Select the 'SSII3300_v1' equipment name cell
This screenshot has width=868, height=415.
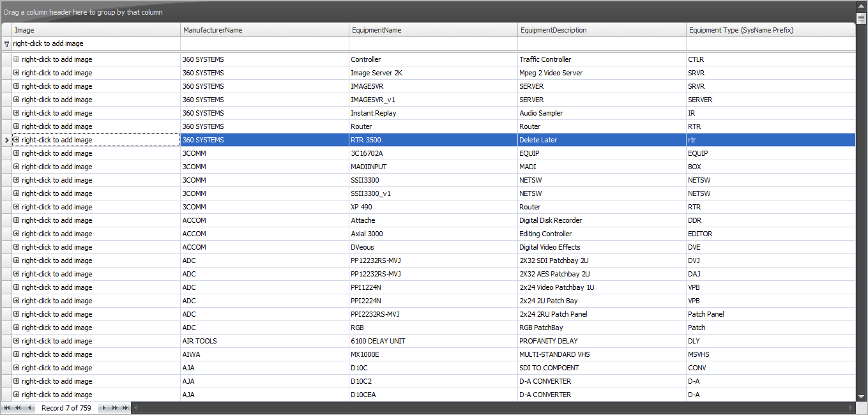coord(433,193)
